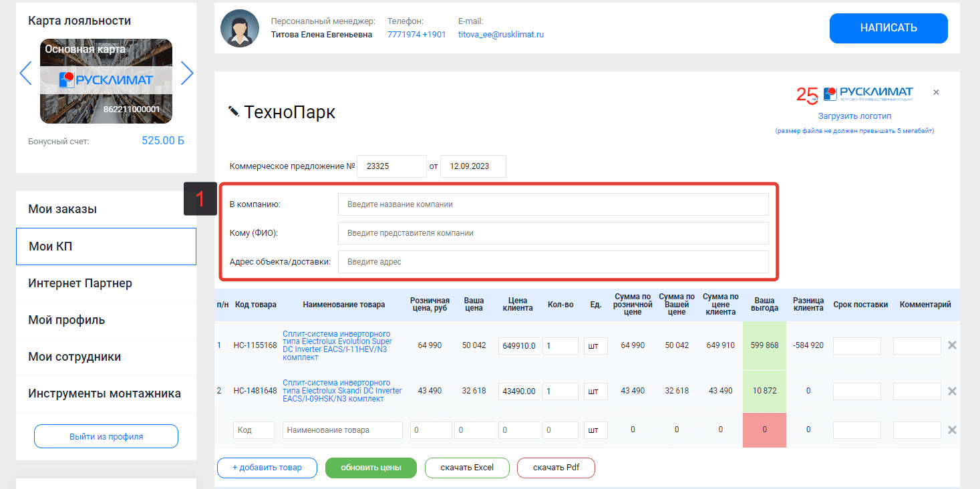Open Мои заказы menu item
Image resolution: width=980 pixels, height=489 pixels.
point(106,209)
